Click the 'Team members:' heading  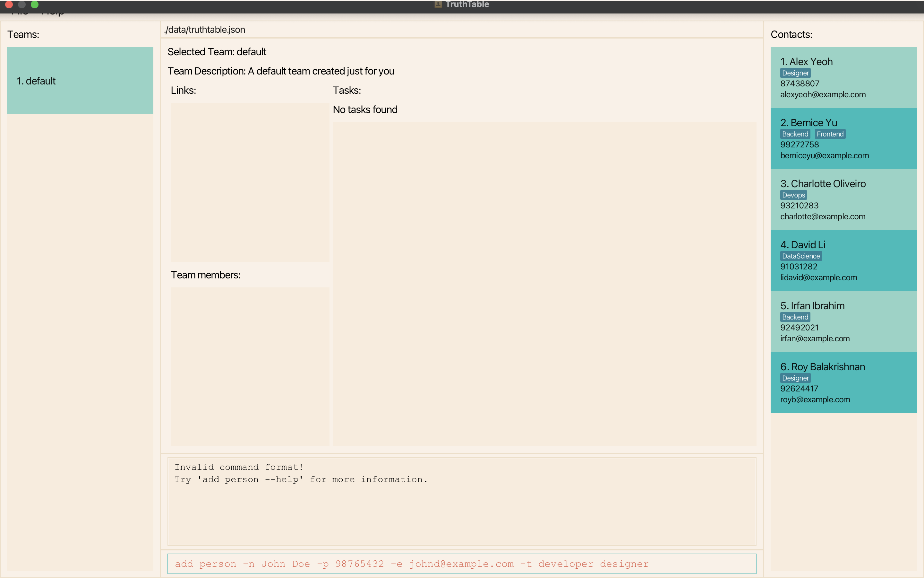tap(205, 275)
